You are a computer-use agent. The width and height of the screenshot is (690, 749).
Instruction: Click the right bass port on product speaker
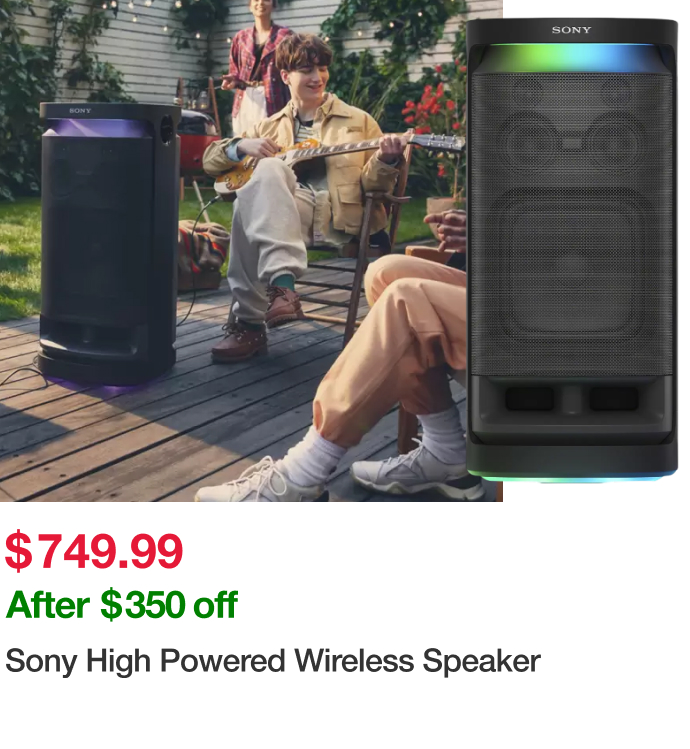pos(614,399)
